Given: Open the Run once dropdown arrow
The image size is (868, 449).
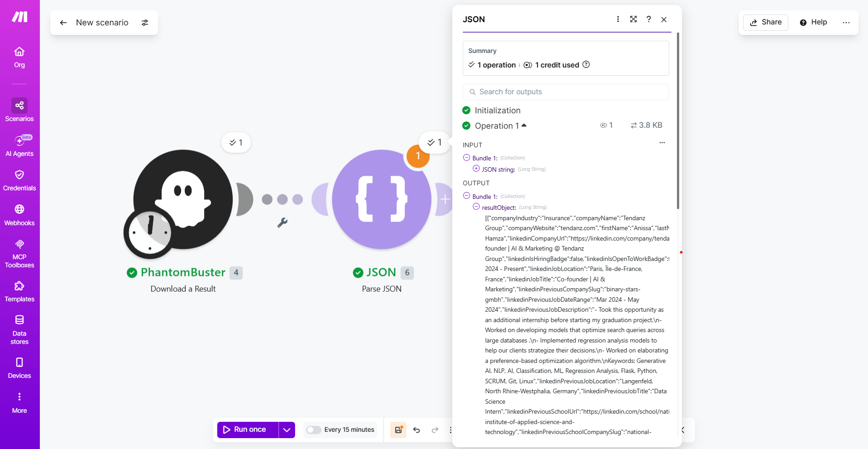Looking at the screenshot, I should tap(287, 430).
